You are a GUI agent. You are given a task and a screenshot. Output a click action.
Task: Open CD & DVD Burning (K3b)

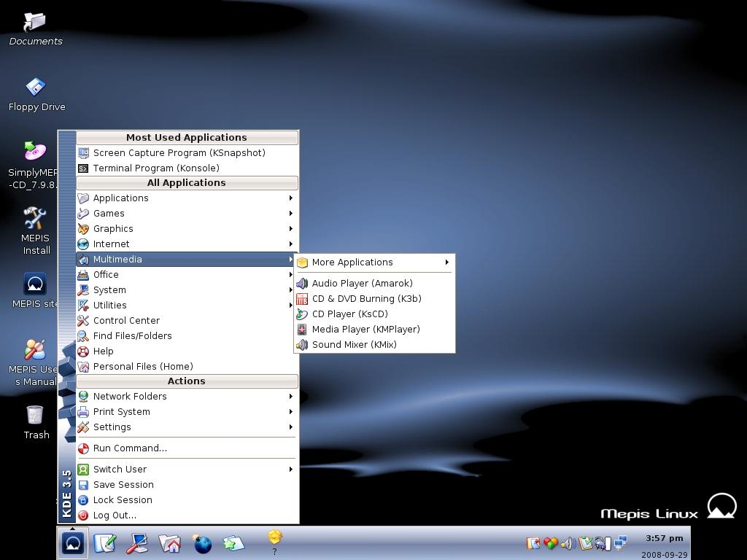pyautogui.click(x=374, y=298)
